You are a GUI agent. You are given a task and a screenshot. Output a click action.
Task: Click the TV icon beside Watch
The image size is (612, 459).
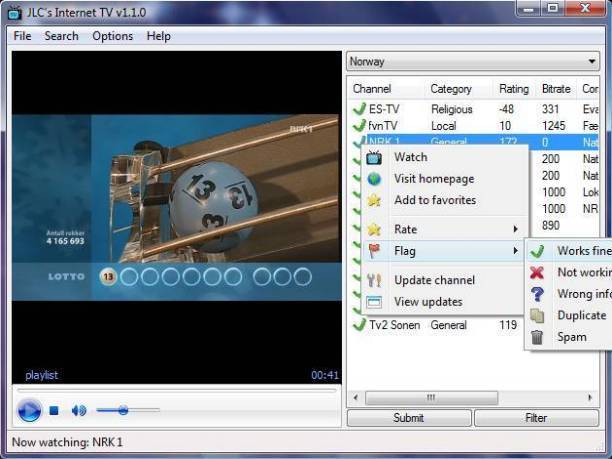[x=374, y=157]
